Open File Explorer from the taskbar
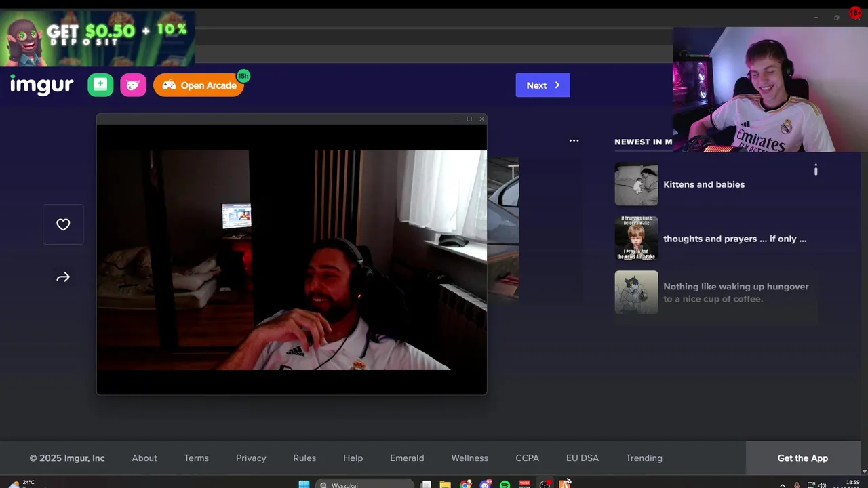Viewport: 868px width, 488px height. [x=445, y=485]
